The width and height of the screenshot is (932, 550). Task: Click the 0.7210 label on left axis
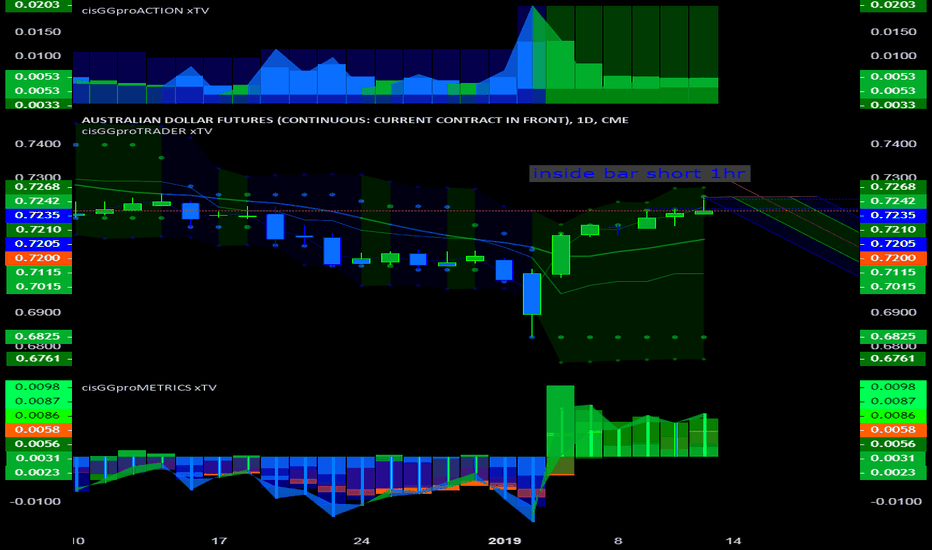[39, 230]
